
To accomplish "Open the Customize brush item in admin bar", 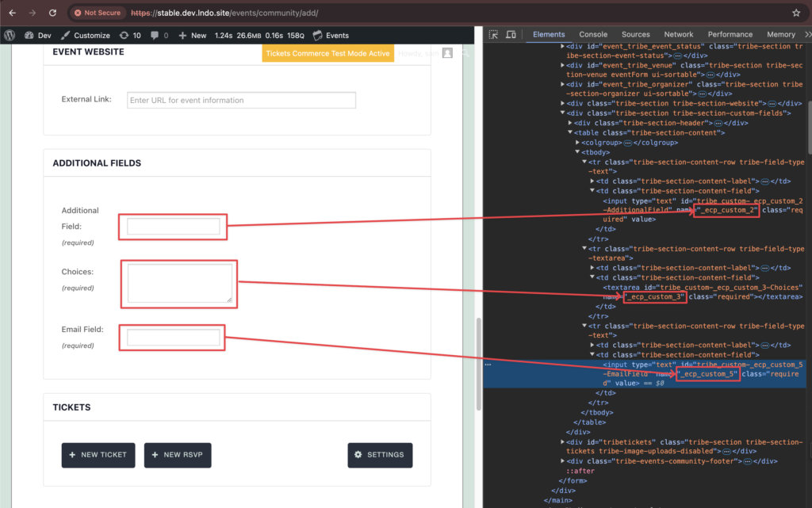I will coord(86,35).
